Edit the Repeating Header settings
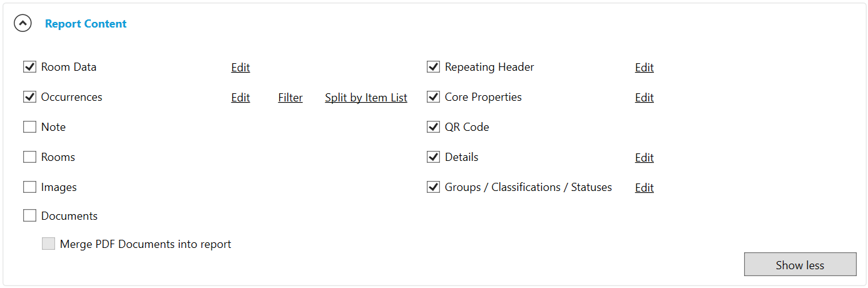Viewport: 868px width, 288px height. [644, 68]
